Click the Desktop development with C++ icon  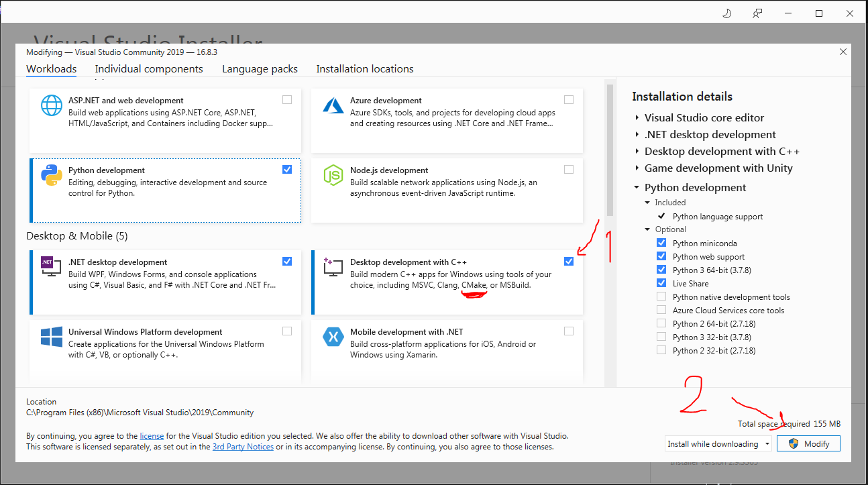pyautogui.click(x=333, y=267)
